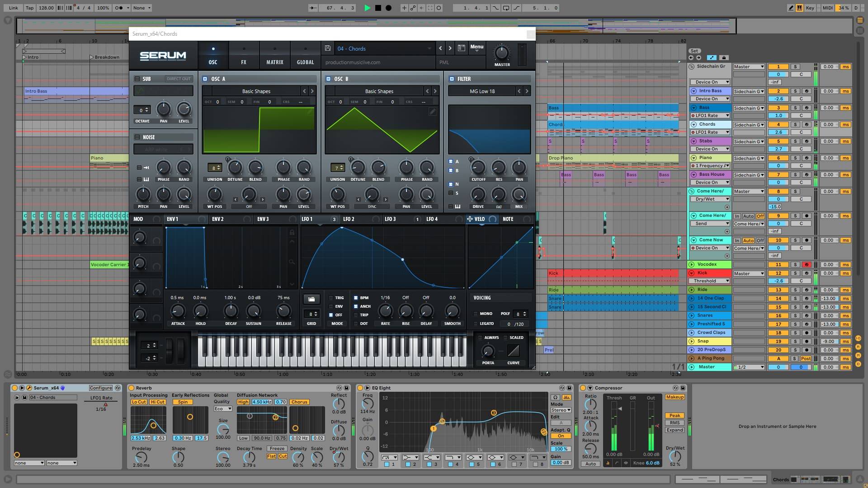Toggle computer MIDI keyboard icon
Image resolution: width=868 pixels, height=488 pixels.
(799, 8)
